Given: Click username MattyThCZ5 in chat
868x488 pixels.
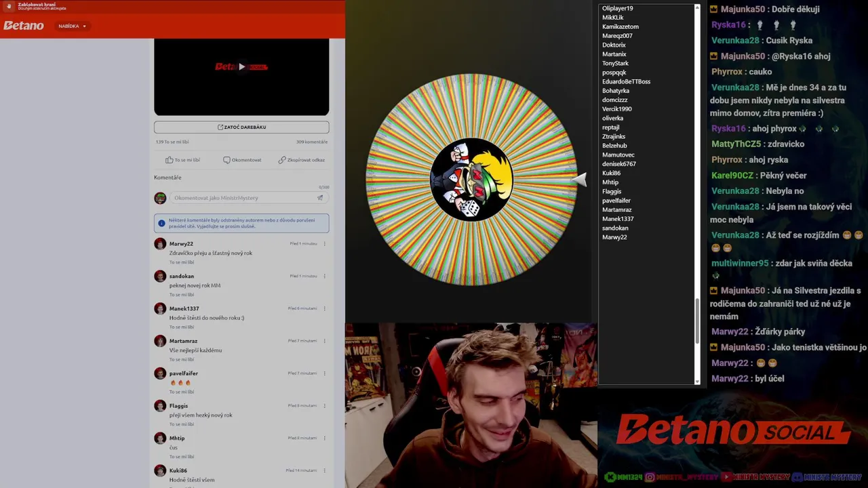Looking at the screenshot, I should pos(736,144).
